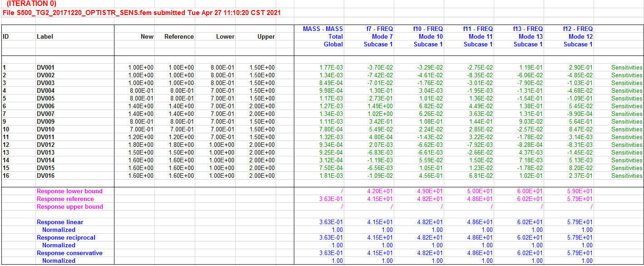Click the 'Response lower bound' label
The height and width of the screenshot is (266, 644).
[x=69, y=191]
